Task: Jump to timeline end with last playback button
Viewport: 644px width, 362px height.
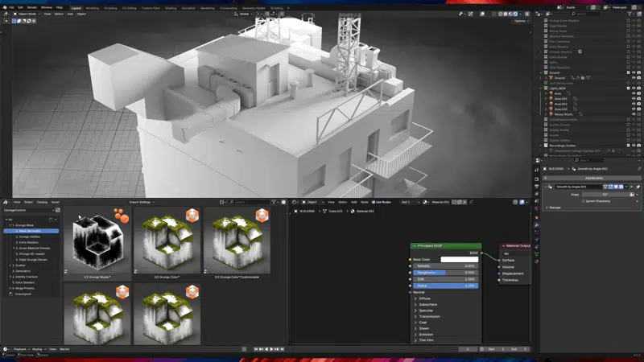Action: tap(282, 349)
